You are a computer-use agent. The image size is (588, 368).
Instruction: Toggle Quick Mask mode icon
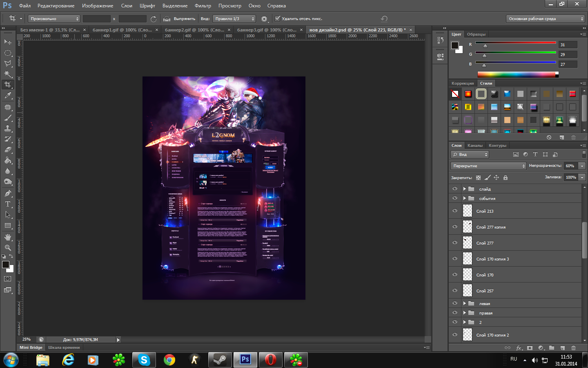8,279
